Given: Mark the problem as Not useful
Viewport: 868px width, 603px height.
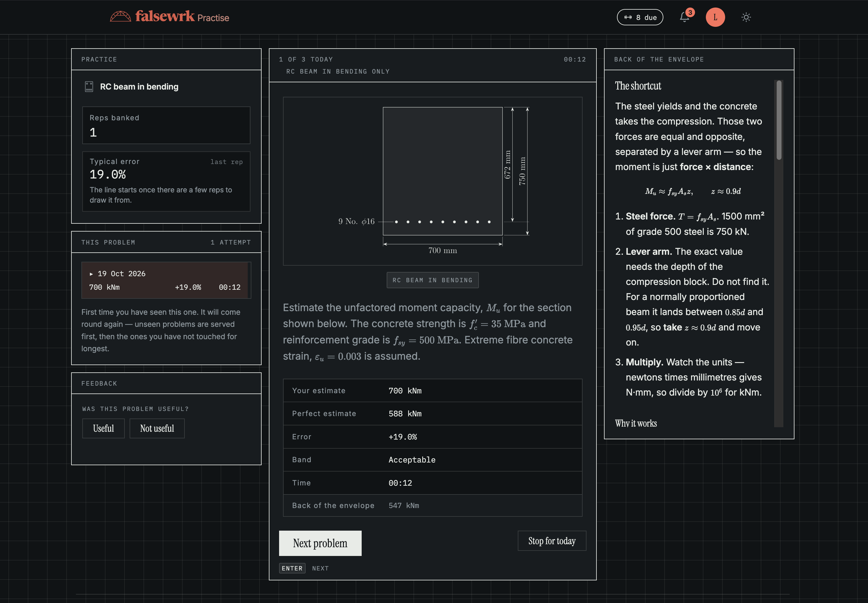Looking at the screenshot, I should pos(157,428).
